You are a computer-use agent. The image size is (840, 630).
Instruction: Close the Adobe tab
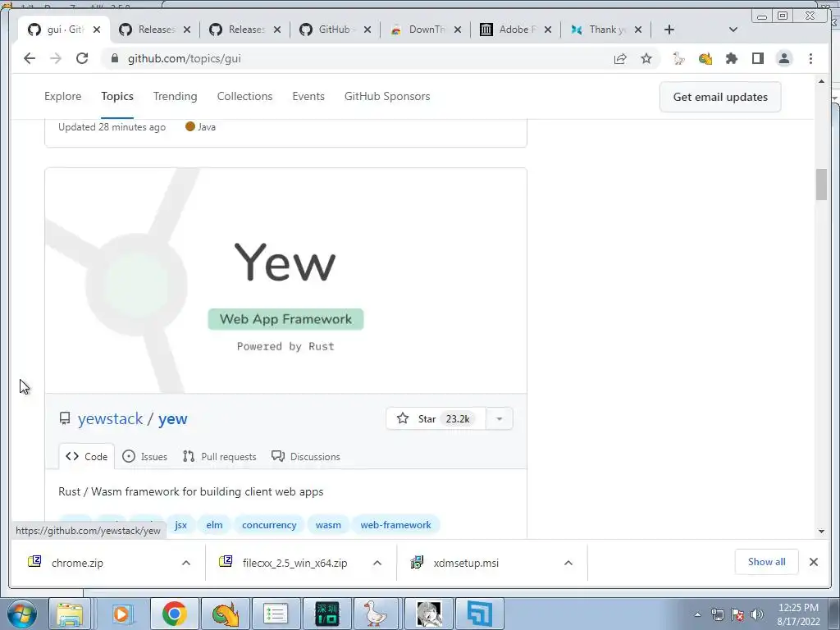tap(548, 30)
